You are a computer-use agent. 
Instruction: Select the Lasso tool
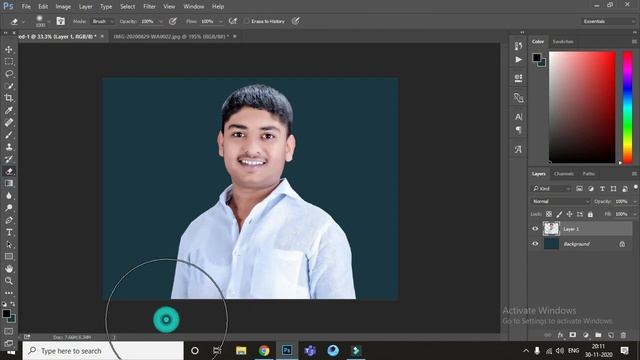point(9,74)
